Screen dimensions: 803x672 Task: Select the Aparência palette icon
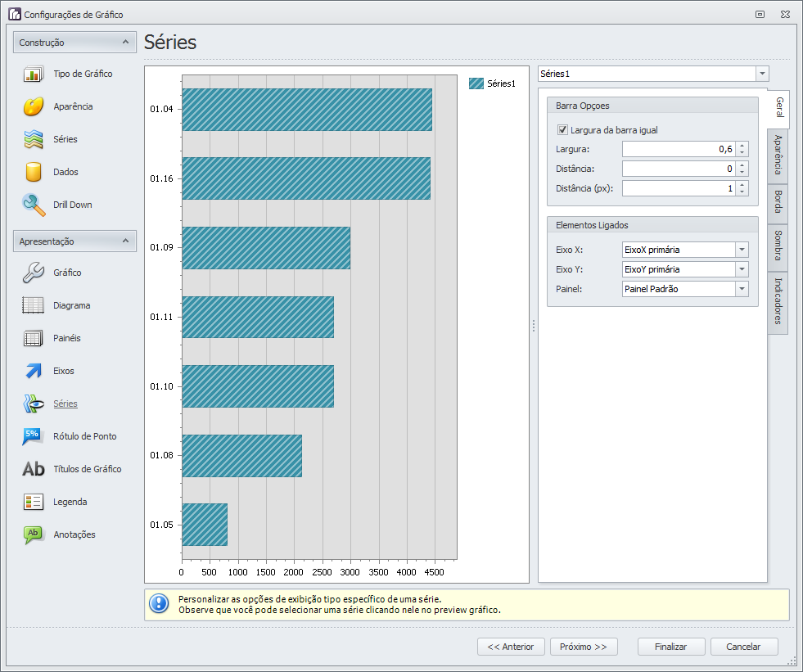[x=34, y=106]
